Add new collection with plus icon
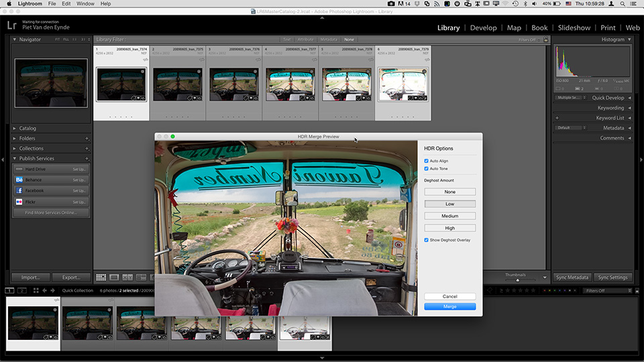Screen dimensions: 644x362 pyautogui.click(x=87, y=149)
